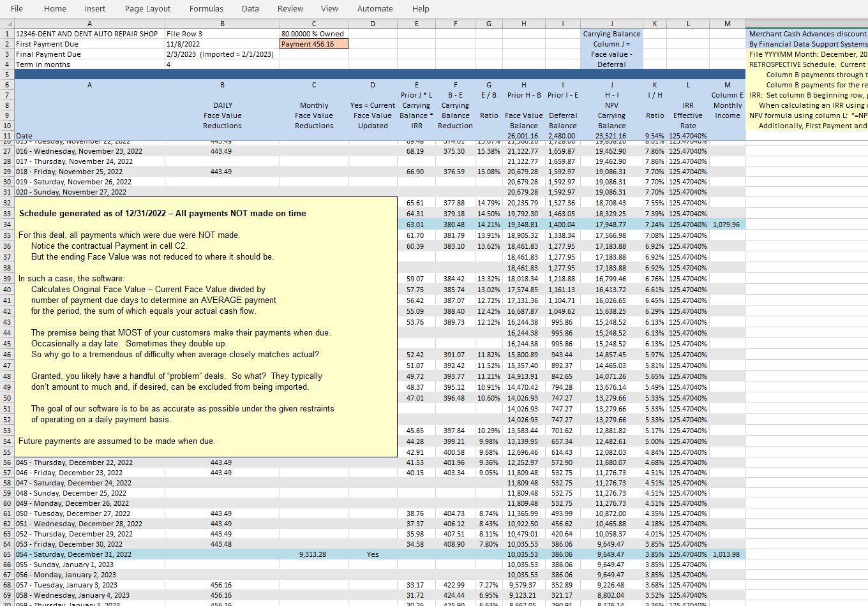868x606 pixels.
Task: Select the 'Final Payment Due' label cell
Action: (x=89, y=54)
